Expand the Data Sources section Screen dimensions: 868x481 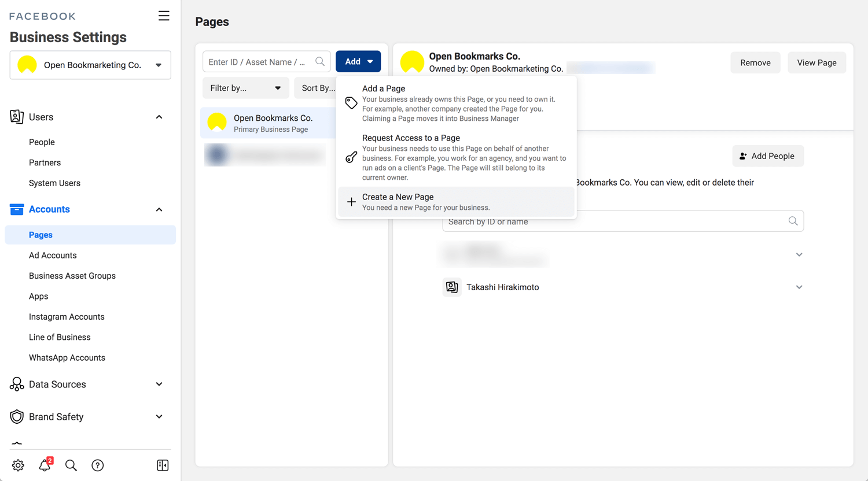(x=159, y=384)
